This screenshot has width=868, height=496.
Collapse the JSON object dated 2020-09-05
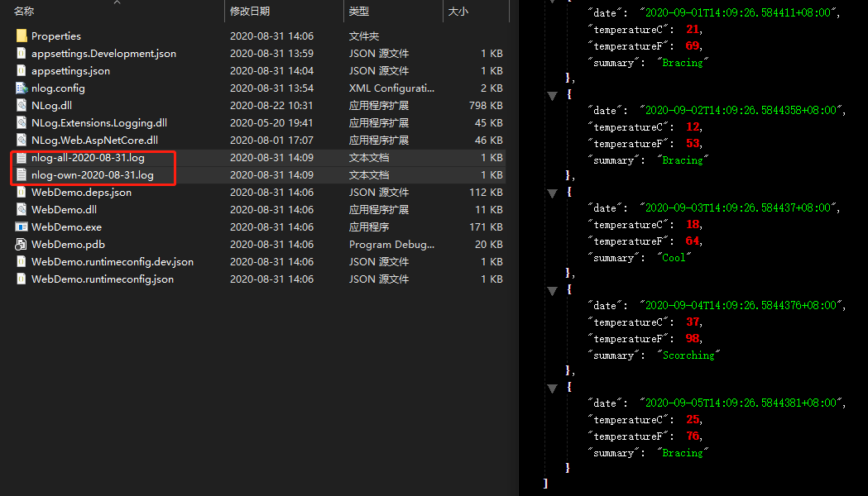click(x=552, y=389)
